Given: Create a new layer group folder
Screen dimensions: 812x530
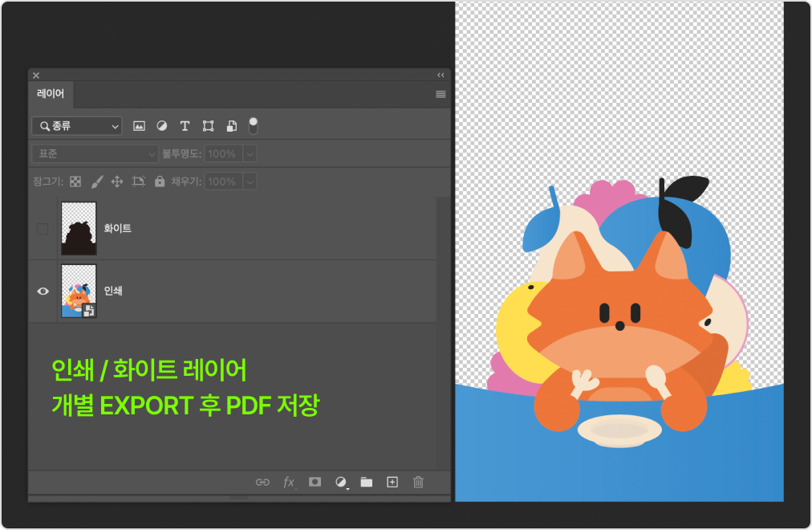Looking at the screenshot, I should pyautogui.click(x=366, y=482).
